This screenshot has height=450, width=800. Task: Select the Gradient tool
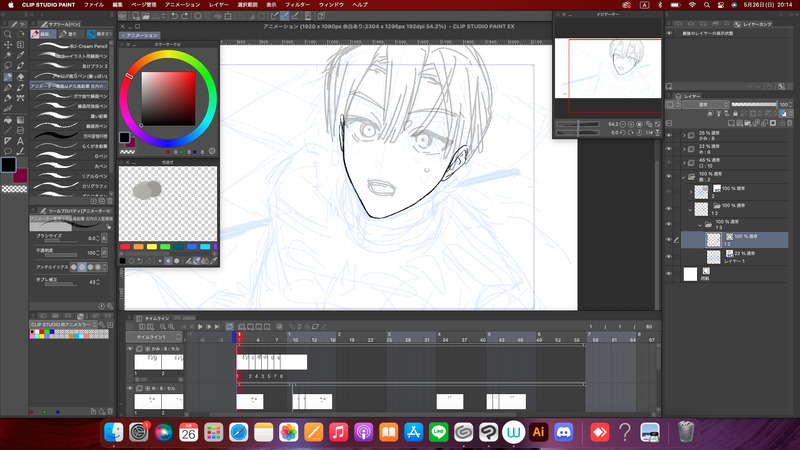20,120
